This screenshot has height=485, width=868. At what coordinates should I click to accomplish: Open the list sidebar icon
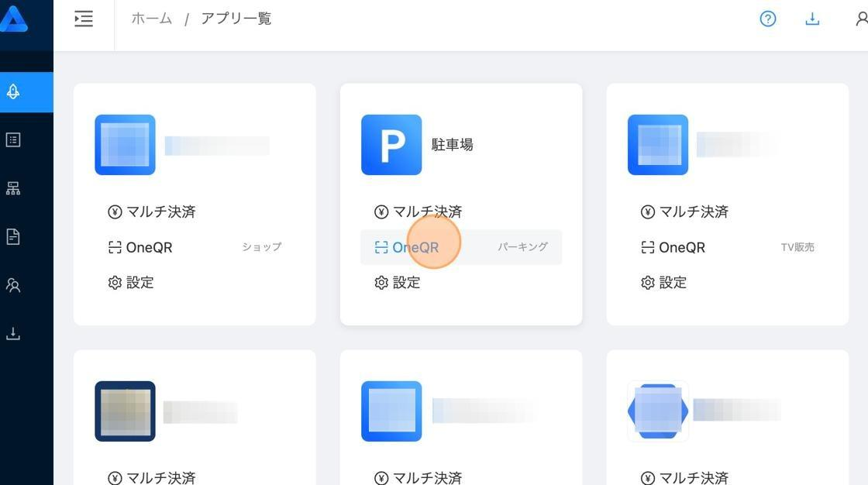tap(13, 140)
